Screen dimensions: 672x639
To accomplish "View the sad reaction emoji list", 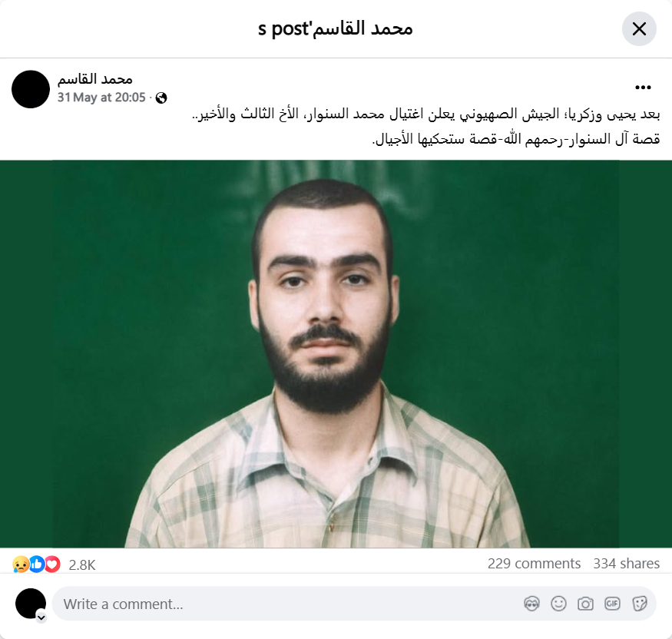I will [21, 565].
